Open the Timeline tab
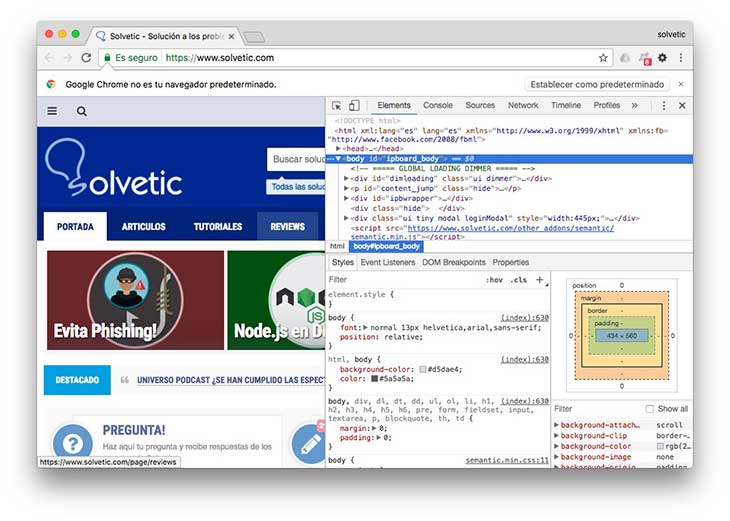Screen dimensions: 730x521 pos(566,105)
